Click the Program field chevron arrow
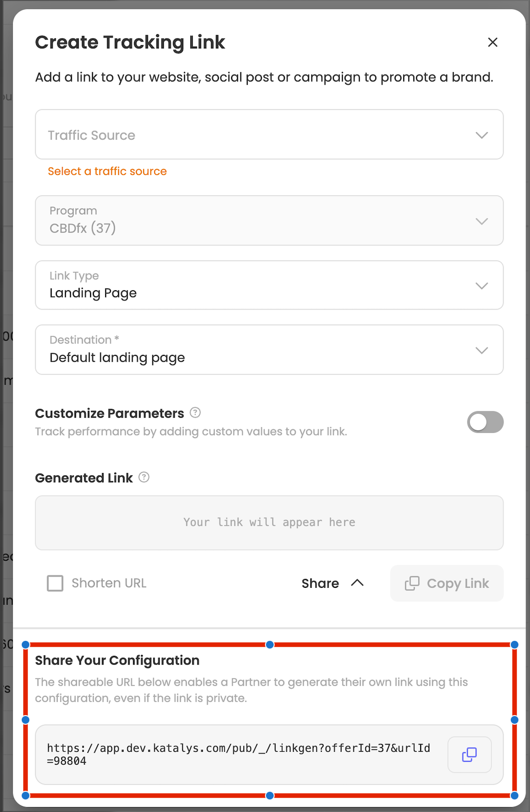Screen dimensions: 530x812 pos(482,221)
